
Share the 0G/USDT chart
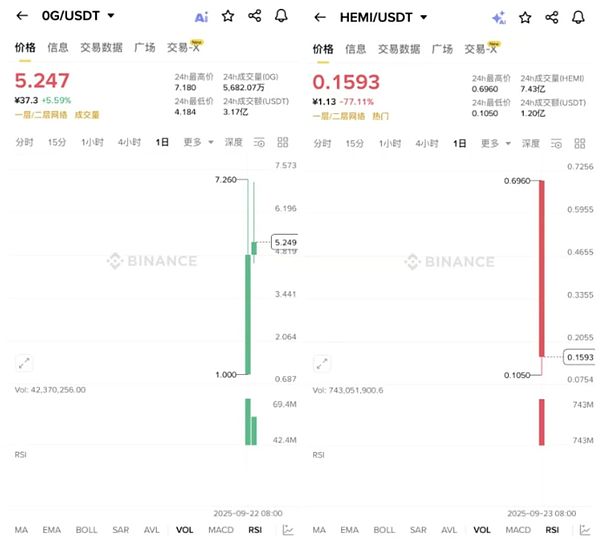click(x=255, y=17)
